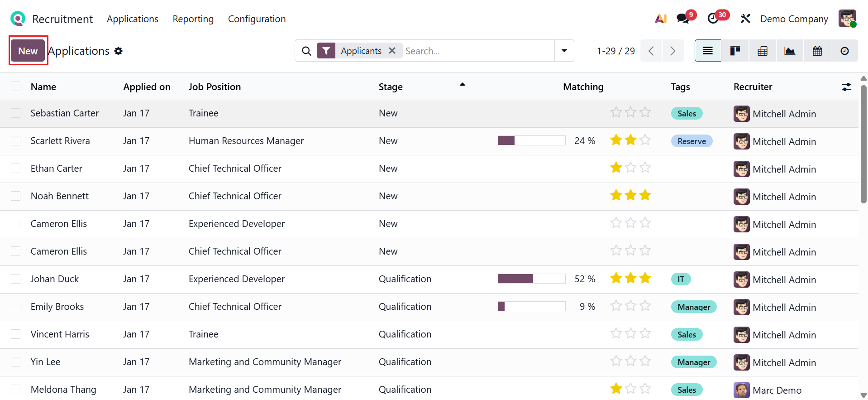Click into the Search input field
868x400 pixels.
pos(477,51)
